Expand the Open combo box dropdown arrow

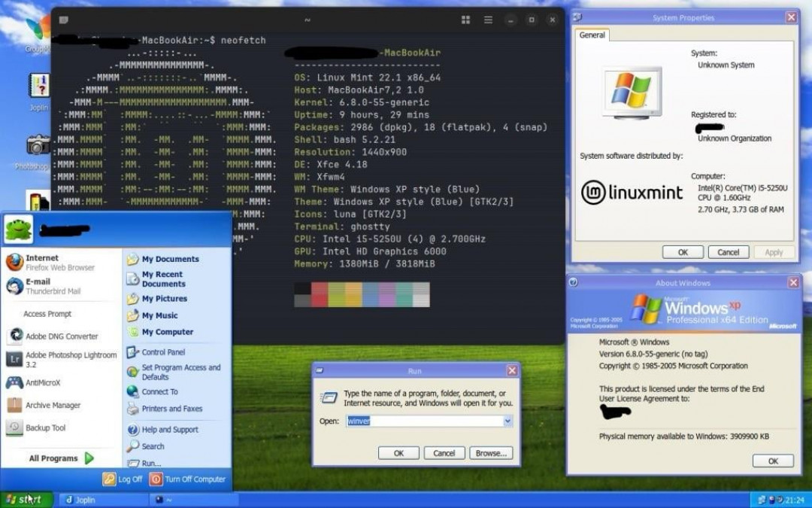[x=507, y=421]
